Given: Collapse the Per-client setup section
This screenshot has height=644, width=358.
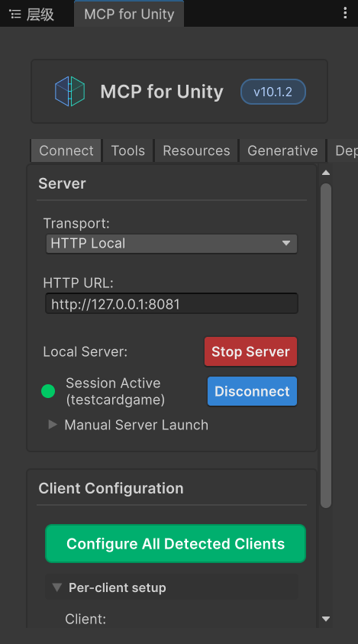Looking at the screenshot, I should coord(109,587).
